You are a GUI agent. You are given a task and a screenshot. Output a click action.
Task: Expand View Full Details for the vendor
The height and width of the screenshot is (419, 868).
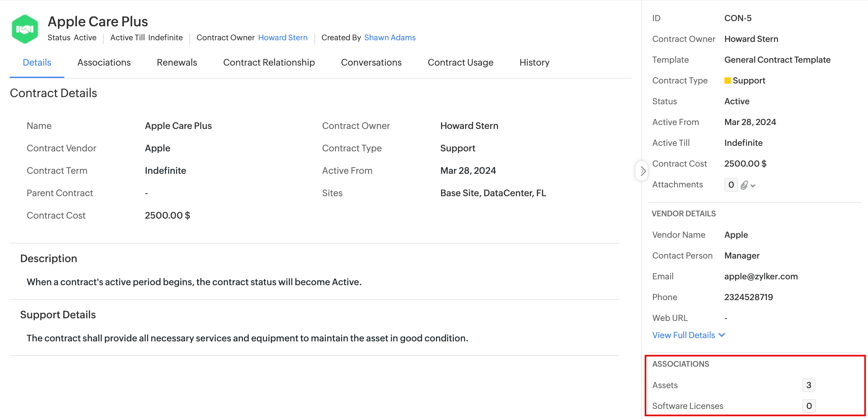click(688, 335)
